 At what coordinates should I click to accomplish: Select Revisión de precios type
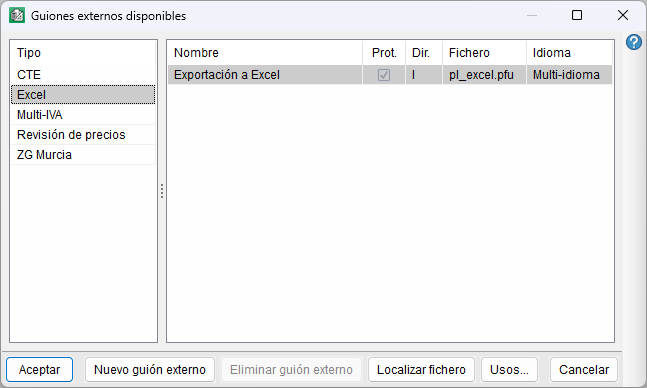83,135
